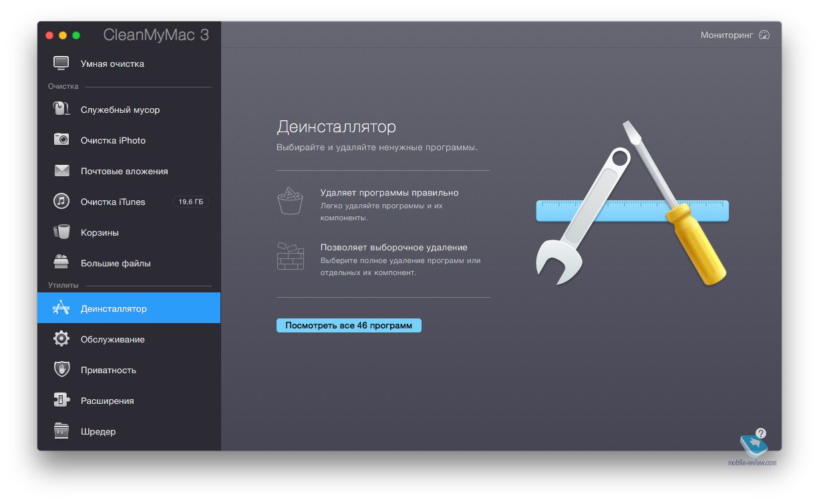Screen dimensions: 819x504
Task: Click the Smart Cleanup monitor icon
Action: (61, 63)
